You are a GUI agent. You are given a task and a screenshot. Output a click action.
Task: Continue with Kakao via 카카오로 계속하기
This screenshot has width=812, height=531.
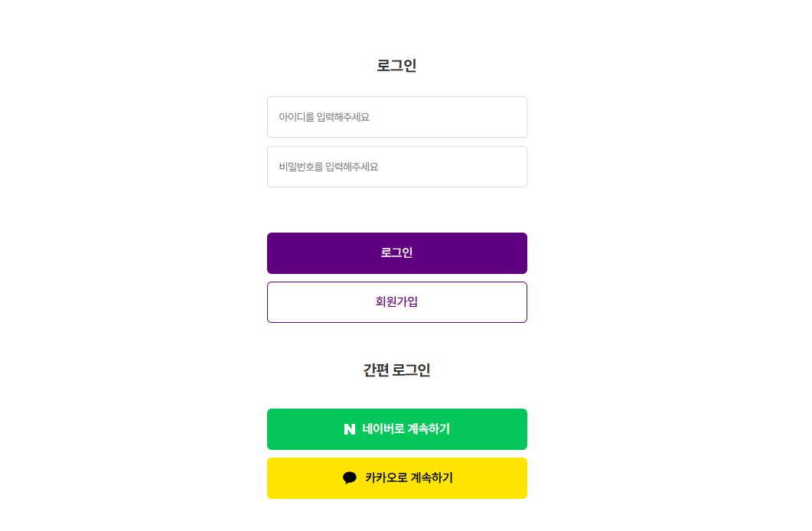click(x=396, y=477)
